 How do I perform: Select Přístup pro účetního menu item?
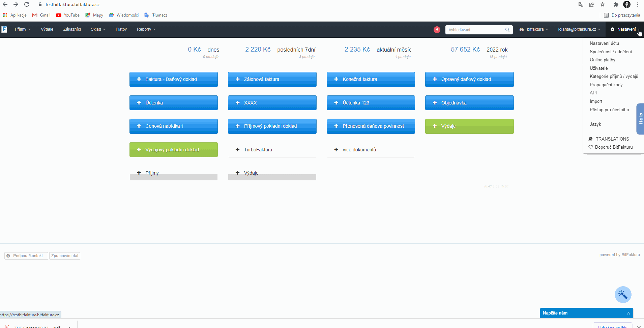[609, 110]
